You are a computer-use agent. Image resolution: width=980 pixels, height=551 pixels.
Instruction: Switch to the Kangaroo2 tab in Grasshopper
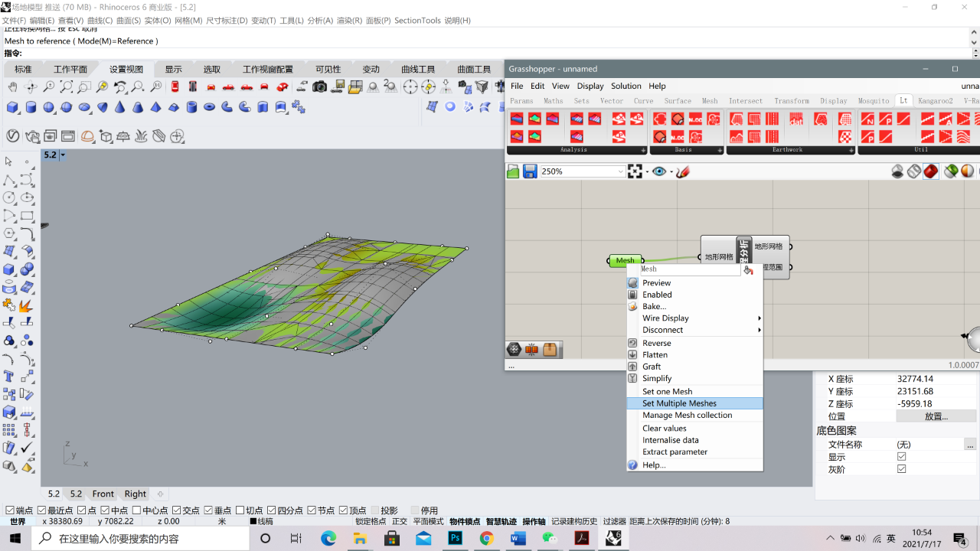[x=936, y=101]
